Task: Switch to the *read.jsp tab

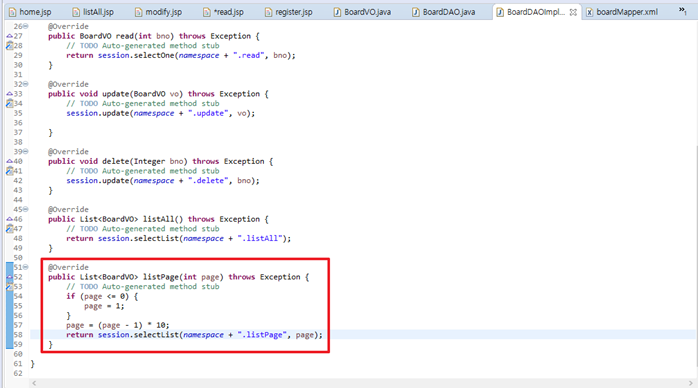Action: [223, 12]
